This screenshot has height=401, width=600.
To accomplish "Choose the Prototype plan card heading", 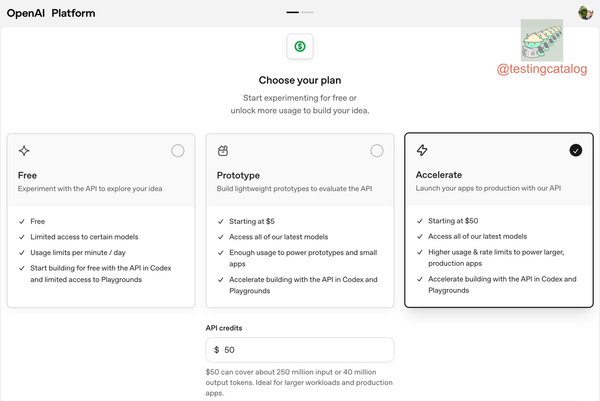I will tap(238, 175).
